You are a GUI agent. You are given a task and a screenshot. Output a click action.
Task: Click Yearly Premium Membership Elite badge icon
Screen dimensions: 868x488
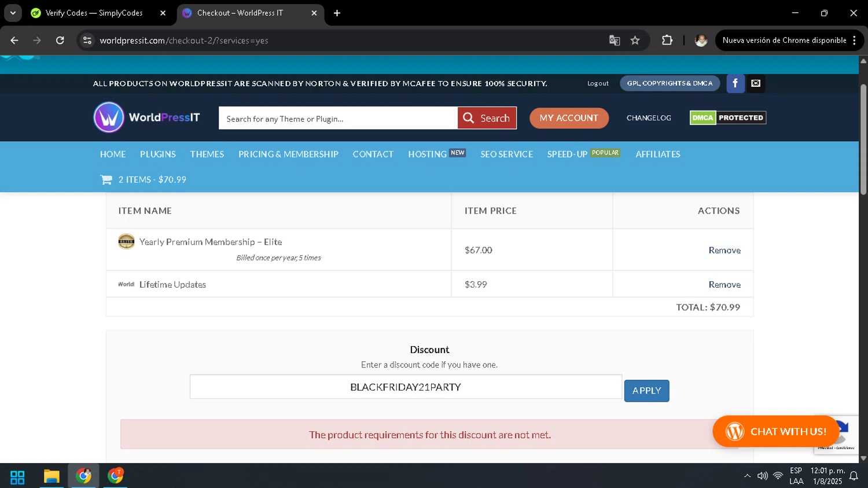pyautogui.click(x=126, y=241)
